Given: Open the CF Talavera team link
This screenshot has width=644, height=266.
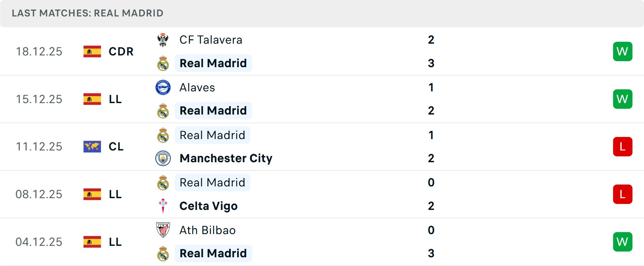Looking at the screenshot, I should click(211, 40).
